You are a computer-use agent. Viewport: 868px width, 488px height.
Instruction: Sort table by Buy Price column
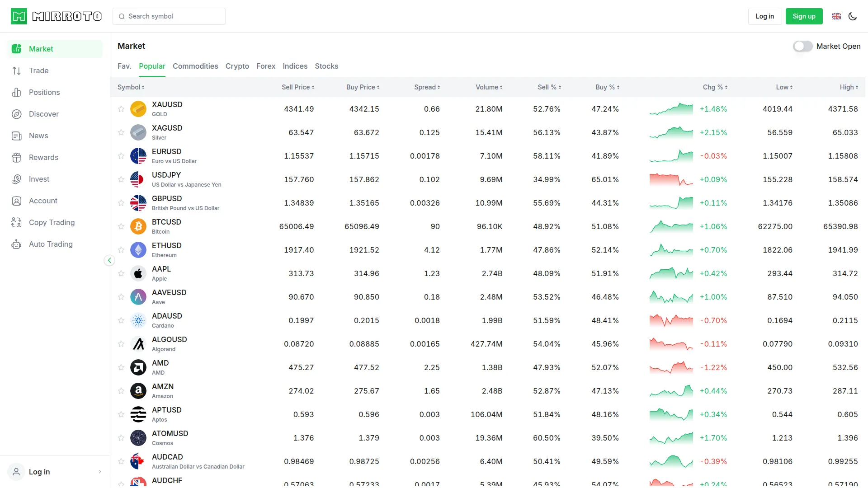[363, 87]
